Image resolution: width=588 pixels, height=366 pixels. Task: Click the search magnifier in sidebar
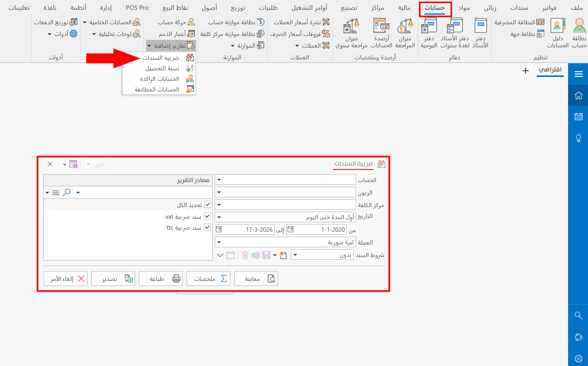point(578,315)
